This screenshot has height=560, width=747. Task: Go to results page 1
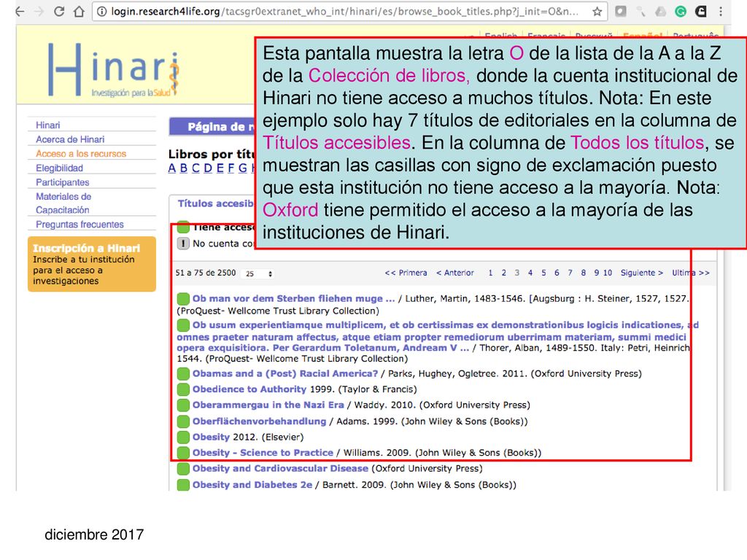(491, 273)
